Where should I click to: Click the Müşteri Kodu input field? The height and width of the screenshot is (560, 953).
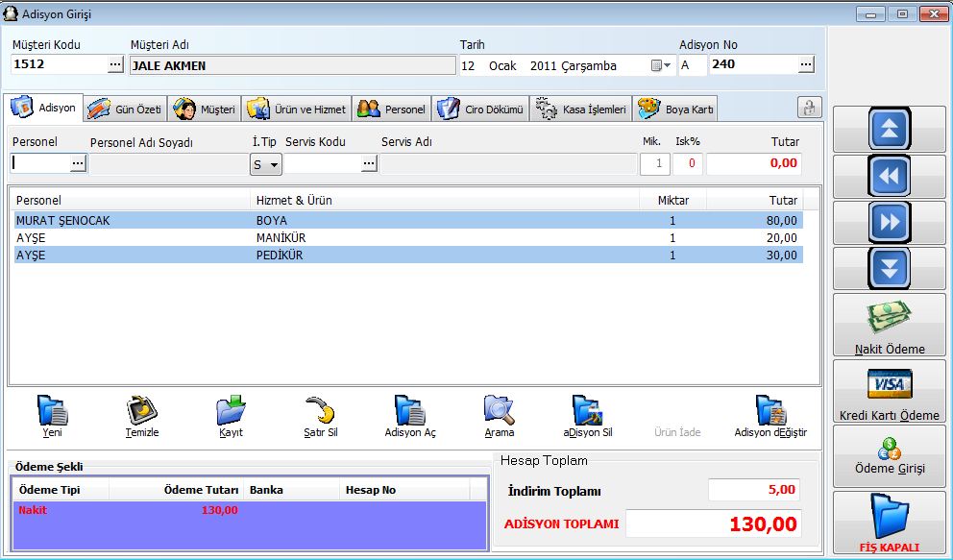coord(60,64)
